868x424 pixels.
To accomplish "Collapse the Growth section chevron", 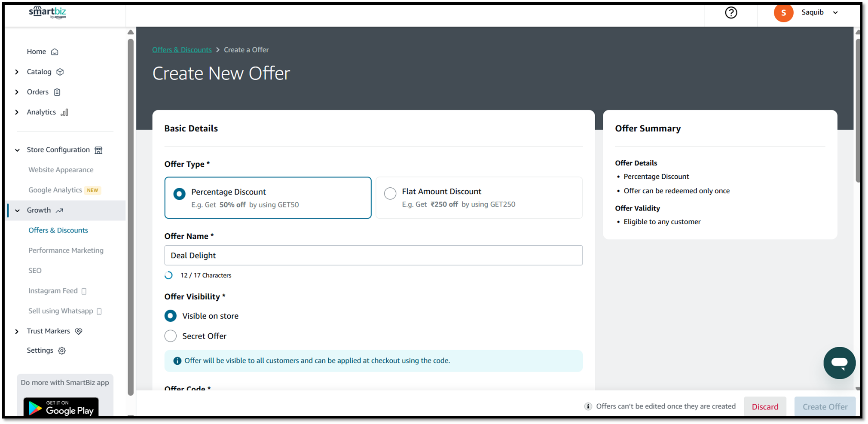I will [x=17, y=210].
